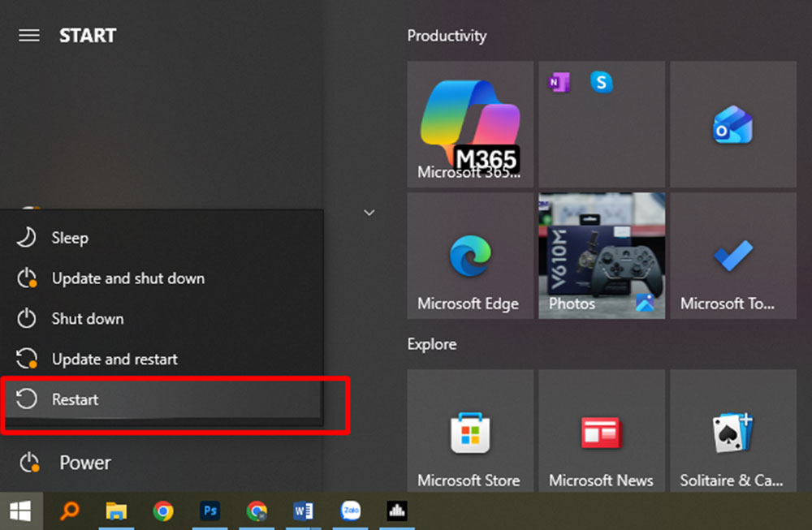This screenshot has height=530, width=812.
Task: Click the Skype icon in the tile folder
Action: click(601, 82)
